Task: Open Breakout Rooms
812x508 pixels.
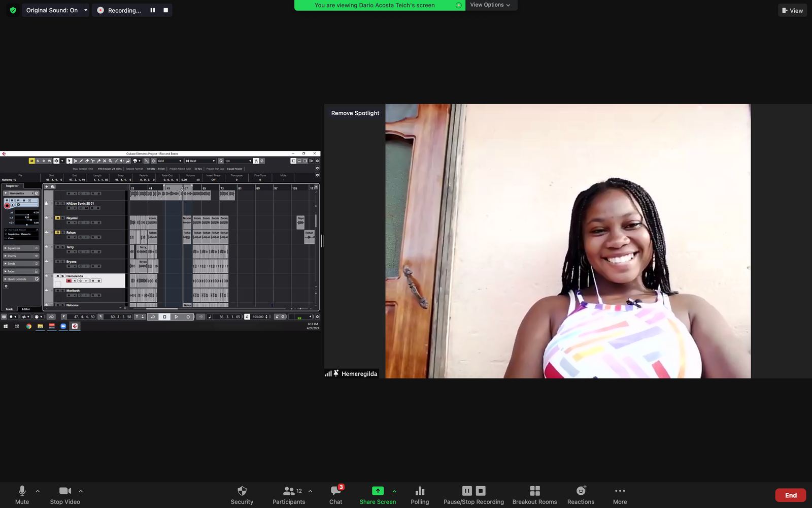Action: point(534,495)
